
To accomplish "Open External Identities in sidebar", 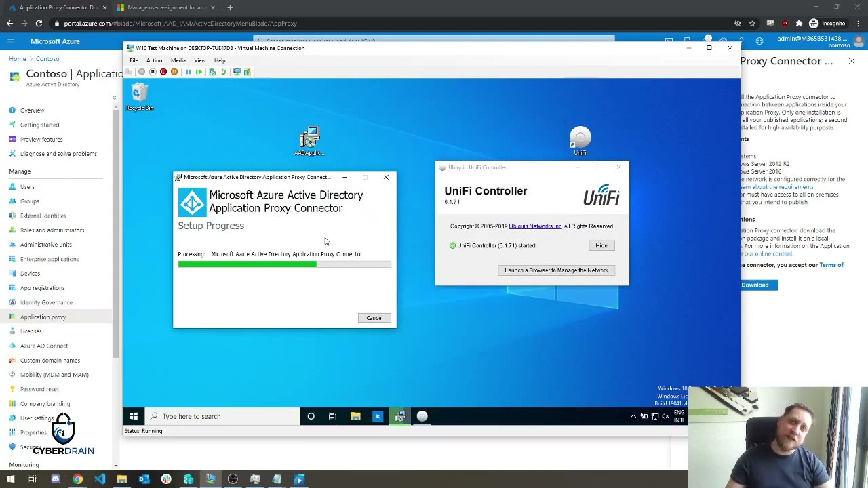I will (43, 216).
